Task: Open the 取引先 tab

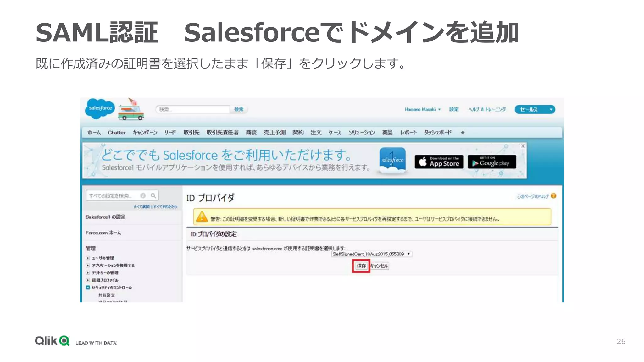Action: (192, 133)
